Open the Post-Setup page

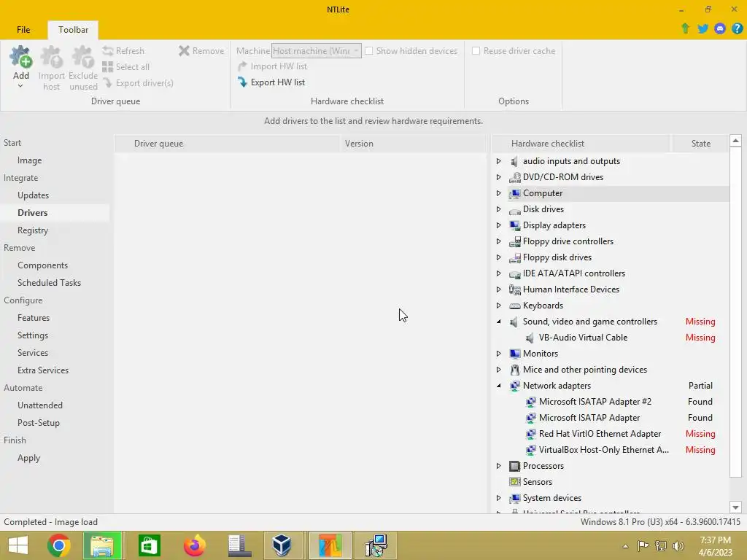click(39, 423)
